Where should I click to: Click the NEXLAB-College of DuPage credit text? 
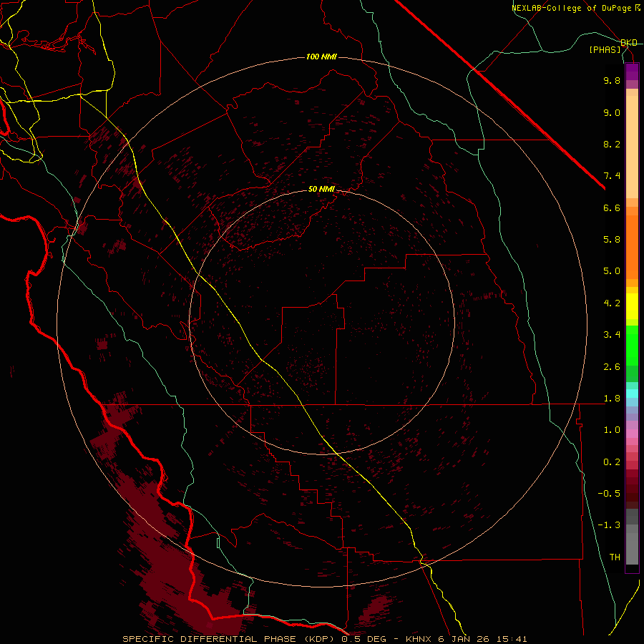tap(576, 8)
